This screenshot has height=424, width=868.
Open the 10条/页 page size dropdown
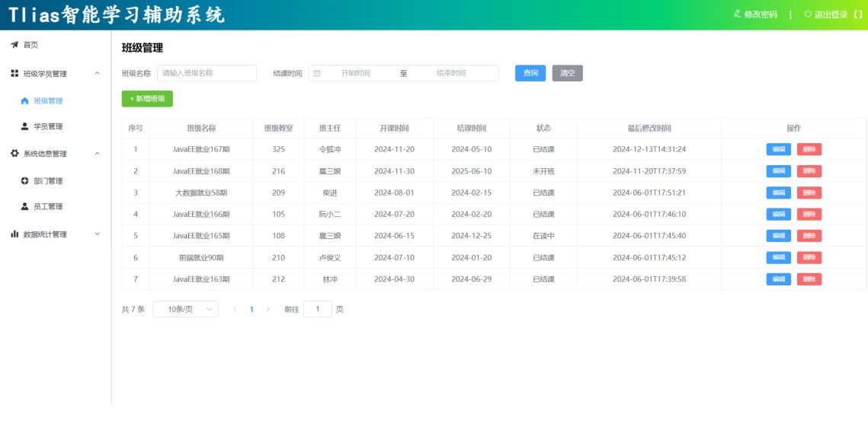pyautogui.click(x=185, y=309)
